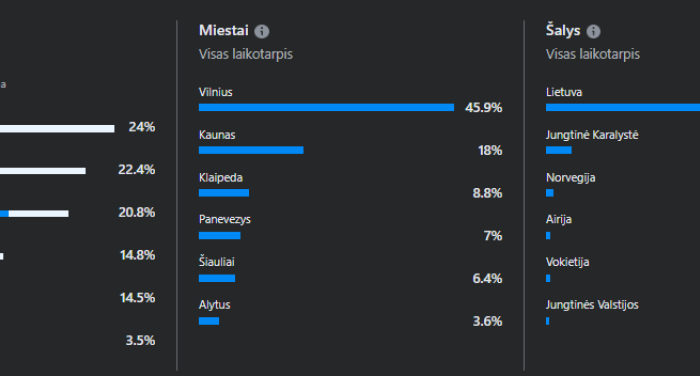Click the 20.8% bar

34,214
